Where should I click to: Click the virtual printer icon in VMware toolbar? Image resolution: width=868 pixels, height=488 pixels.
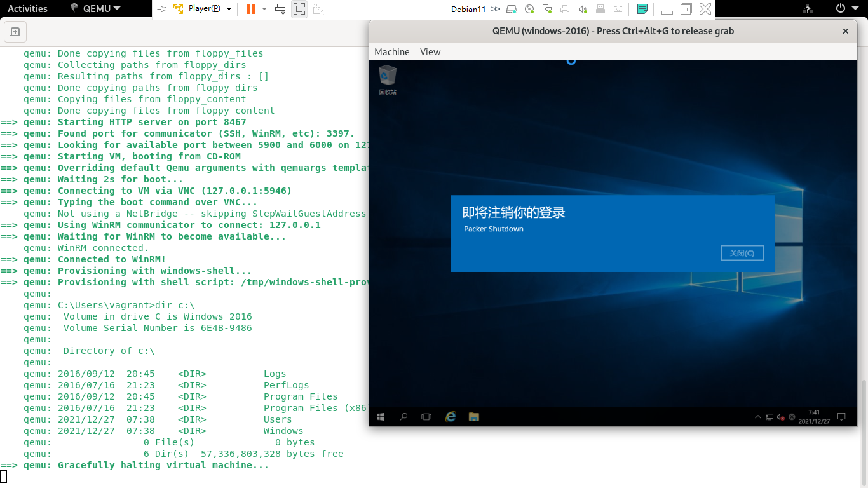564,8
